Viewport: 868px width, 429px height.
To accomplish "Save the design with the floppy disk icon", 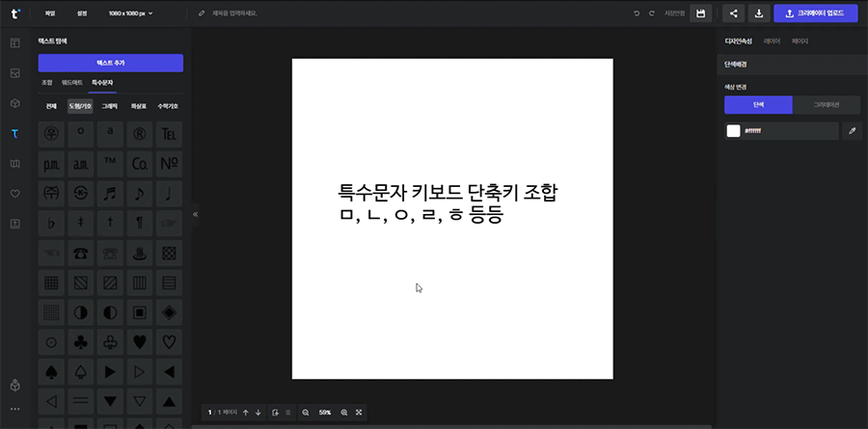I will [x=701, y=13].
